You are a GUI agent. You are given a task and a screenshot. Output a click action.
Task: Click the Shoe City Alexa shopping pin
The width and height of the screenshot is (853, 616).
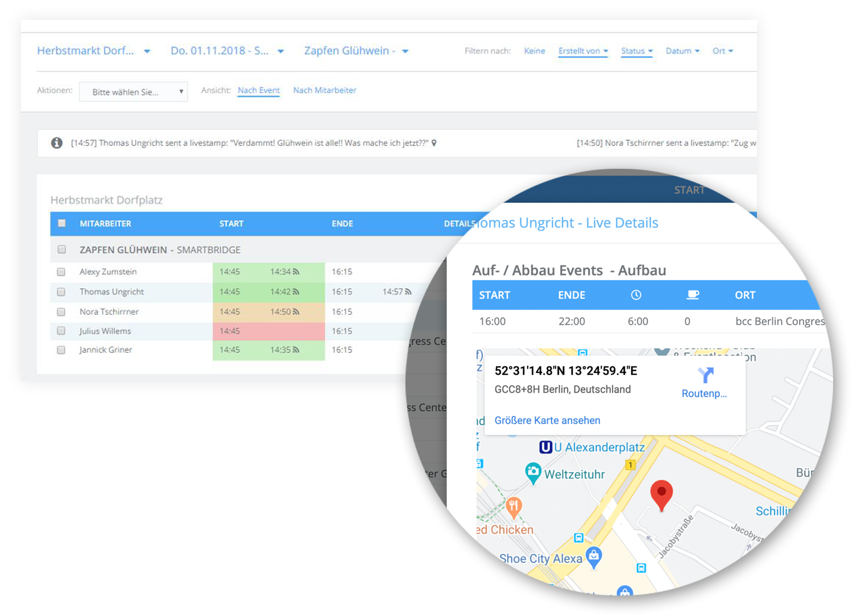click(x=594, y=556)
